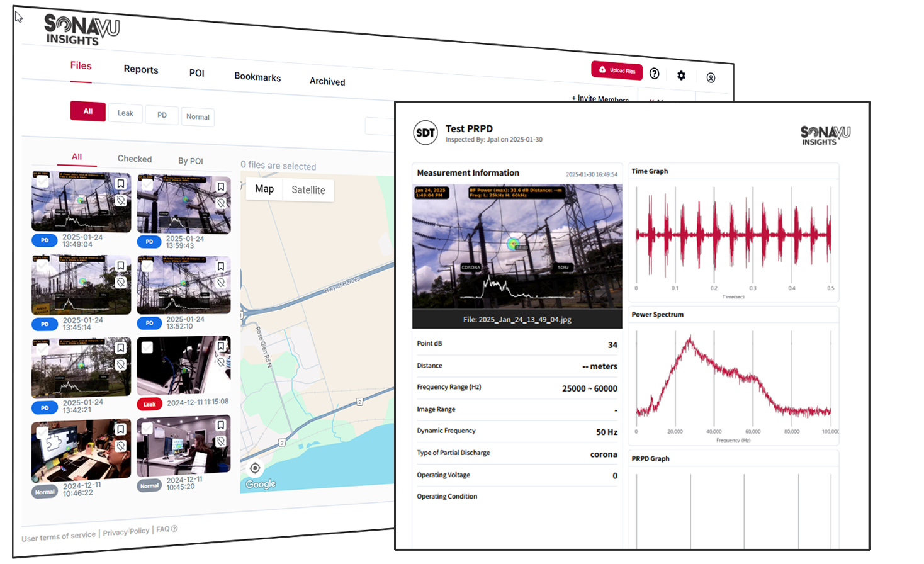The image size is (924, 564).
Task: Open the Settings gear icon
Action: tap(681, 75)
